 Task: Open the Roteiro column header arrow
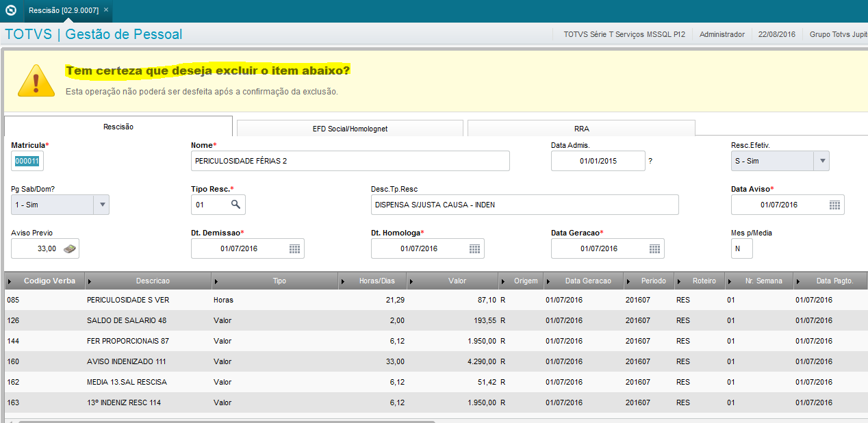[x=679, y=281]
